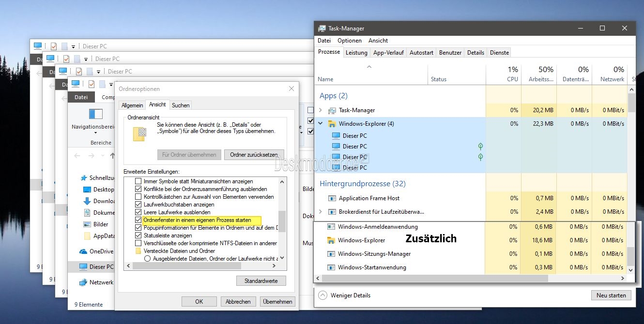Select the Arbeitsspeicher column header
644x324 pixels.
[538, 74]
